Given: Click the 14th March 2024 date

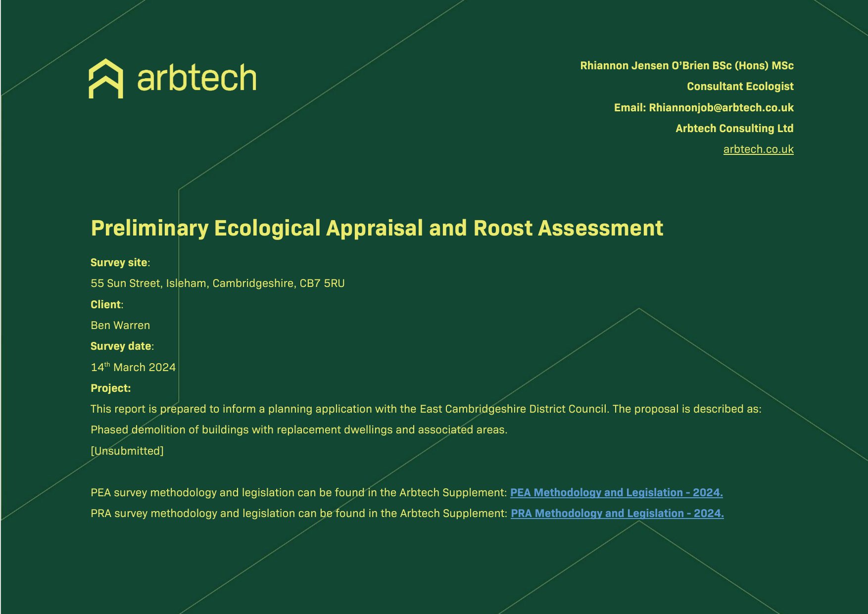Looking at the screenshot, I should tap(133, 368).
